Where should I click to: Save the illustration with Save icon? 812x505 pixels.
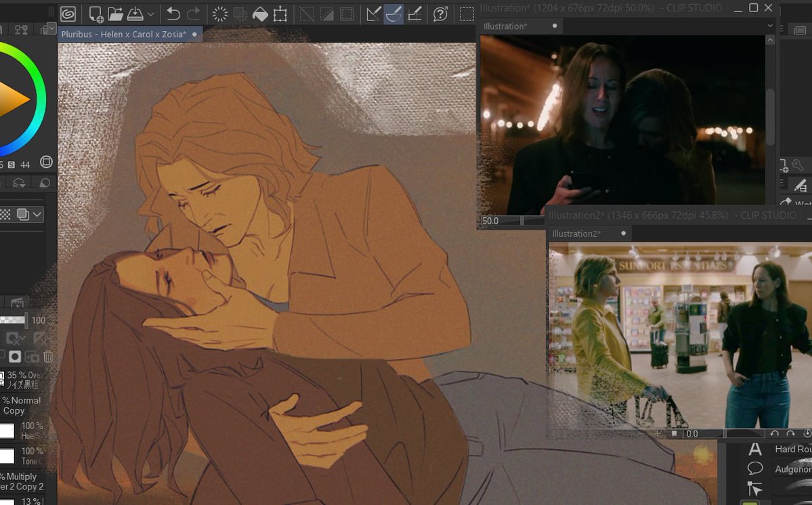pyautogui.click(x=135, y=14)
